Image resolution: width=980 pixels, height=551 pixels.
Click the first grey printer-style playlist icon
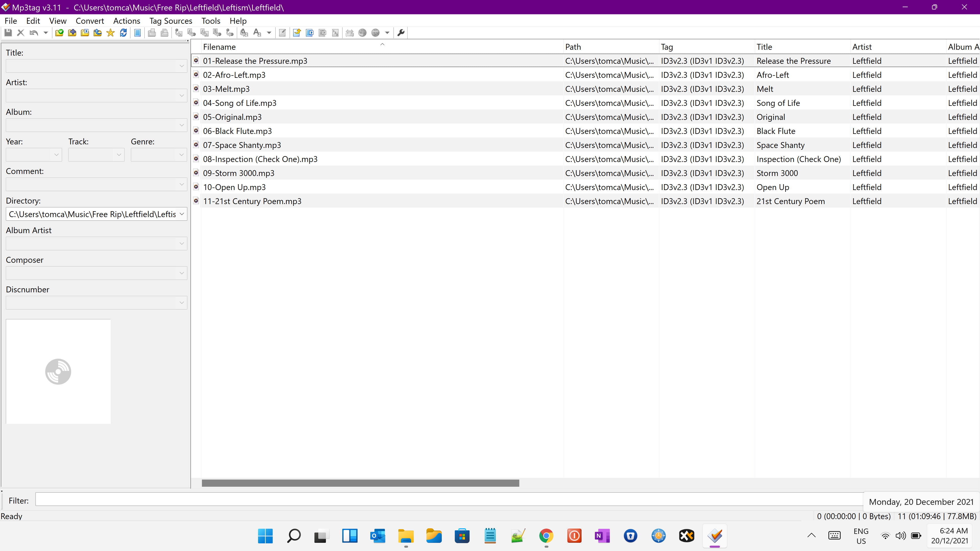[152, 33]
